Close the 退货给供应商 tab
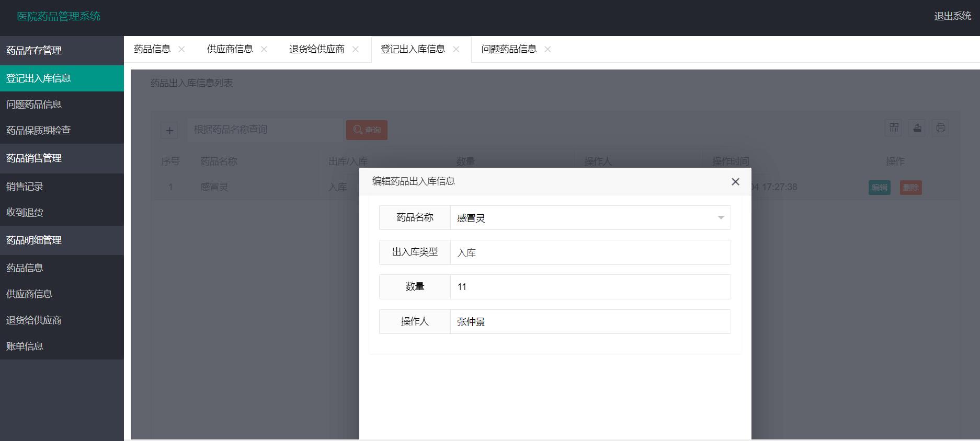This screenshot has height=441, width=980. (356, 49)
